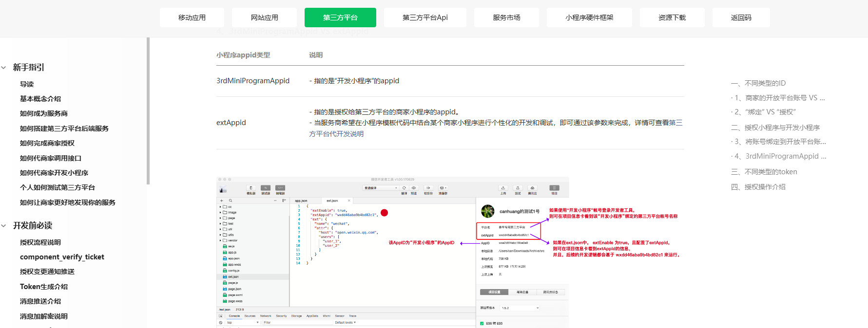Viewport: 868px width, 328px height.
Task: Open the 资源下载 tab
Action: coord(672,18)
